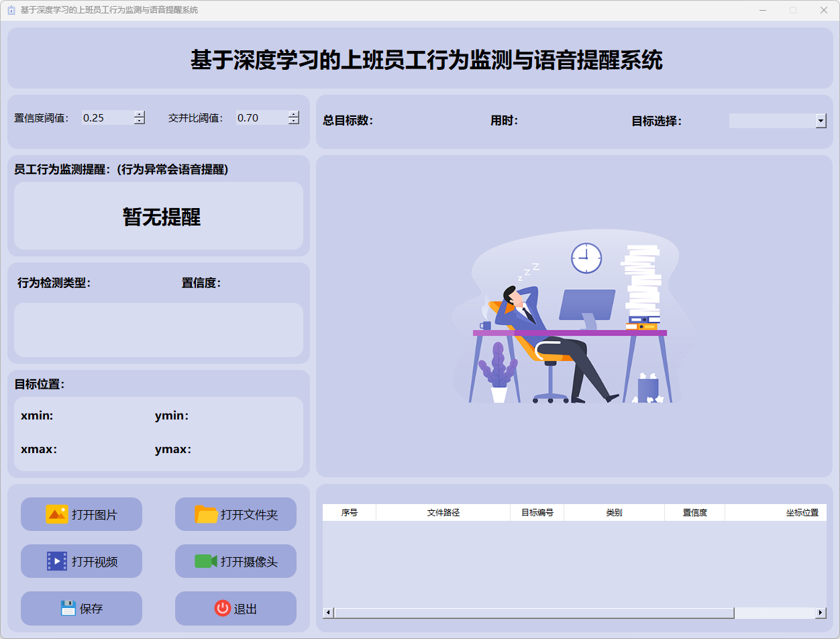Decrease the 交并比阈值 value with down arrow
Image resolution: width=840 pixels, height=639 pixels.
point(294,121)
